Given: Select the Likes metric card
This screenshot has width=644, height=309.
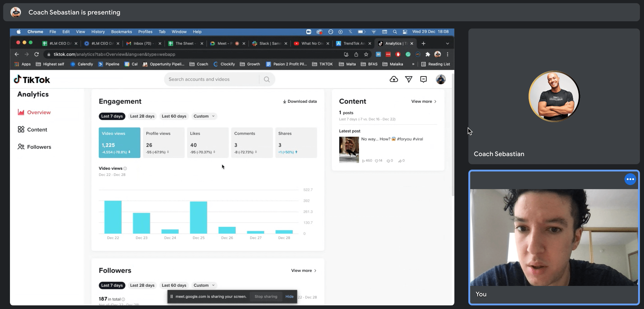Looking at the screenshot, I should (208, 143).
